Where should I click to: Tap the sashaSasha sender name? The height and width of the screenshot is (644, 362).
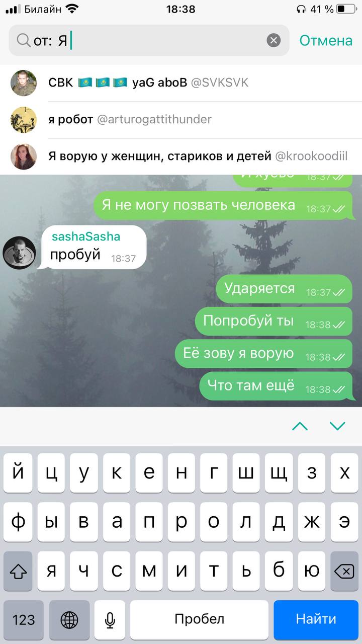pyautogui.click(x=86, y=236)
